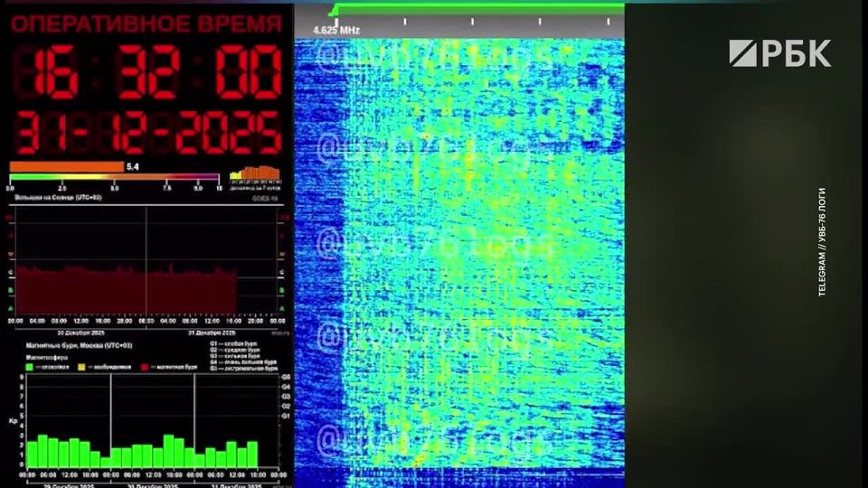The image size is (868, 488).
Task: Click the РБК logo
Action: [779, 53]
